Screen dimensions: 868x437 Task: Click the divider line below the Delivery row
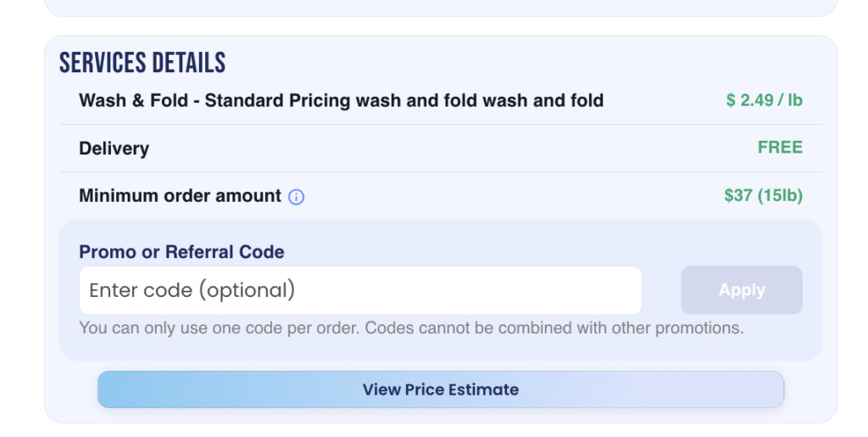tap(440, 172)
